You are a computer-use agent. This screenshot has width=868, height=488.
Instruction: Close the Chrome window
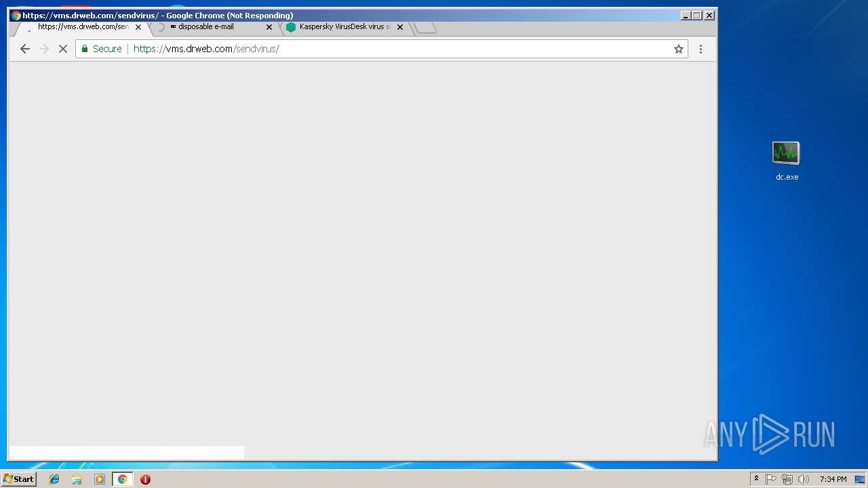pyautogui.click(x=709, y=15)
